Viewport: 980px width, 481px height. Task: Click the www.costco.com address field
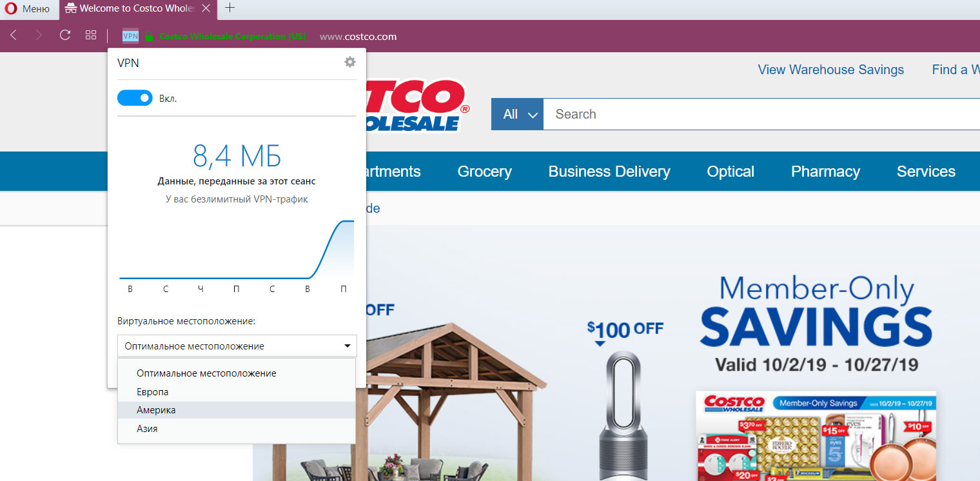(358, 36)
